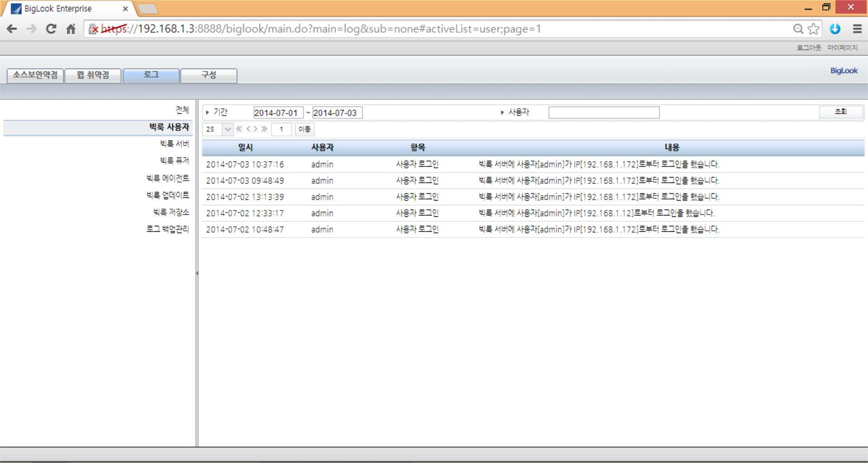The width and height of the screenshot is (868, 463).
Task: Click the page number input field
Action: click(x=282, y=129)
